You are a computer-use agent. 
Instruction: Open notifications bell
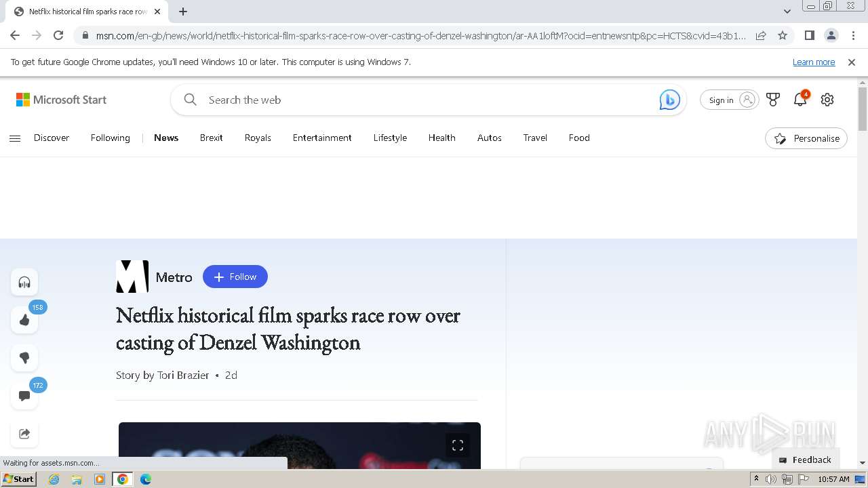[800, 100]
